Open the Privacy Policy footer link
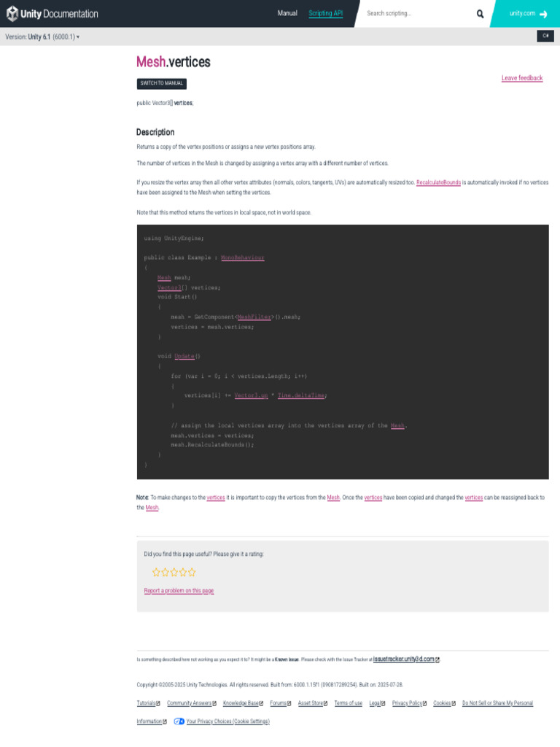Screen dimensions: 560x747 410,704
